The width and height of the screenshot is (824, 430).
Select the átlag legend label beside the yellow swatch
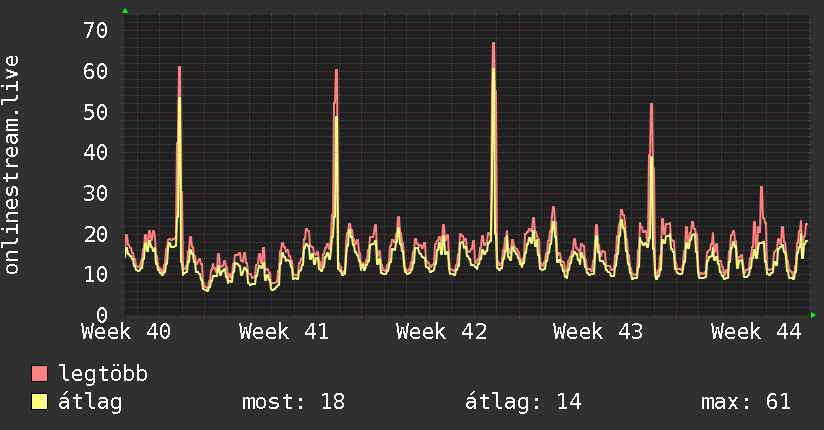(90, 402)
